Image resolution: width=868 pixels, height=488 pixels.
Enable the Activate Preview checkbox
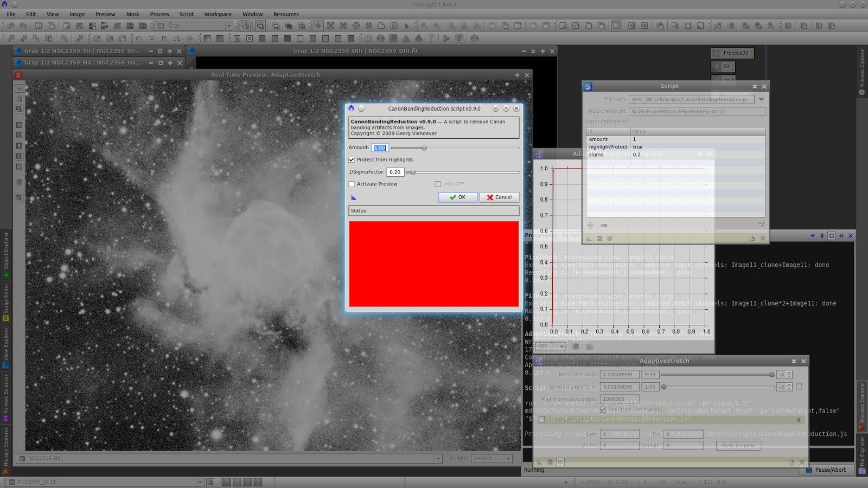click(x=352, y=184)
